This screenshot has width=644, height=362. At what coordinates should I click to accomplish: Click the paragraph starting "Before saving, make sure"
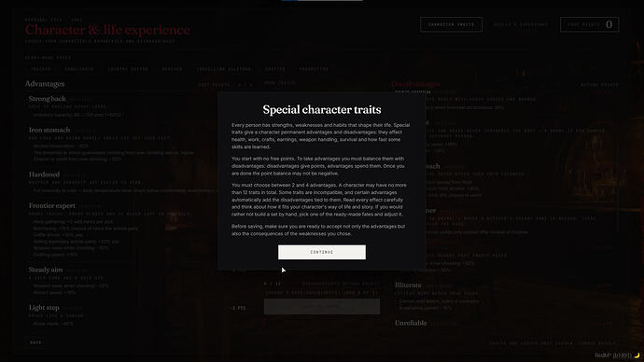click(318, 230)
